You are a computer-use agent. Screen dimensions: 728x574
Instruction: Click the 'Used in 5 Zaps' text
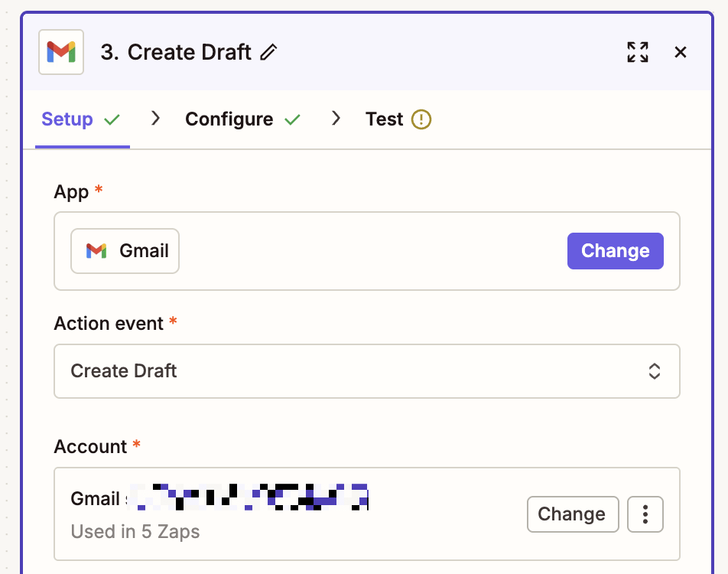point(135,531)
